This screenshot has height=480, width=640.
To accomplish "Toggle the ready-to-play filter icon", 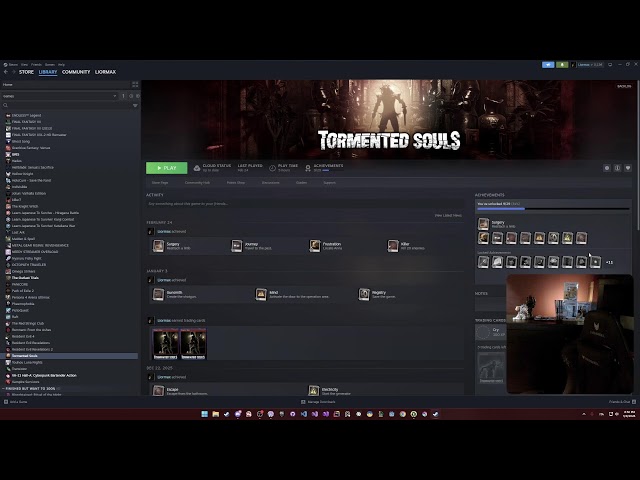I will tap(138, 96).
